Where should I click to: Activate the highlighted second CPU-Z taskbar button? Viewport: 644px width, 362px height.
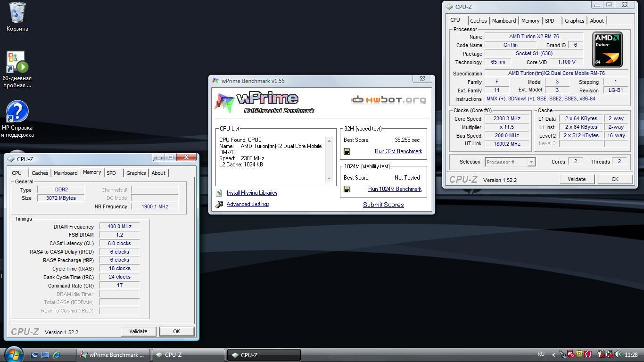pos(264,355)
